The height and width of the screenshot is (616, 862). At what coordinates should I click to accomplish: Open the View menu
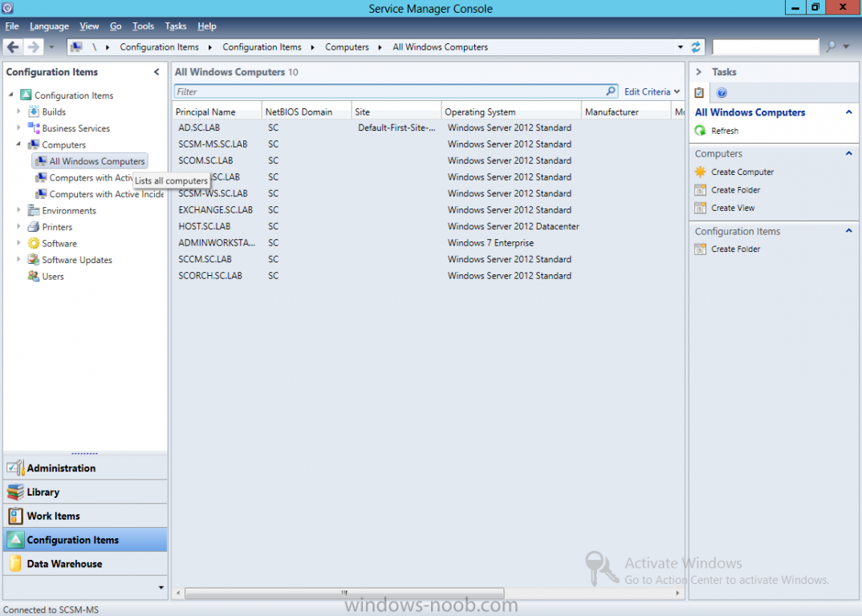click(89, 26)
